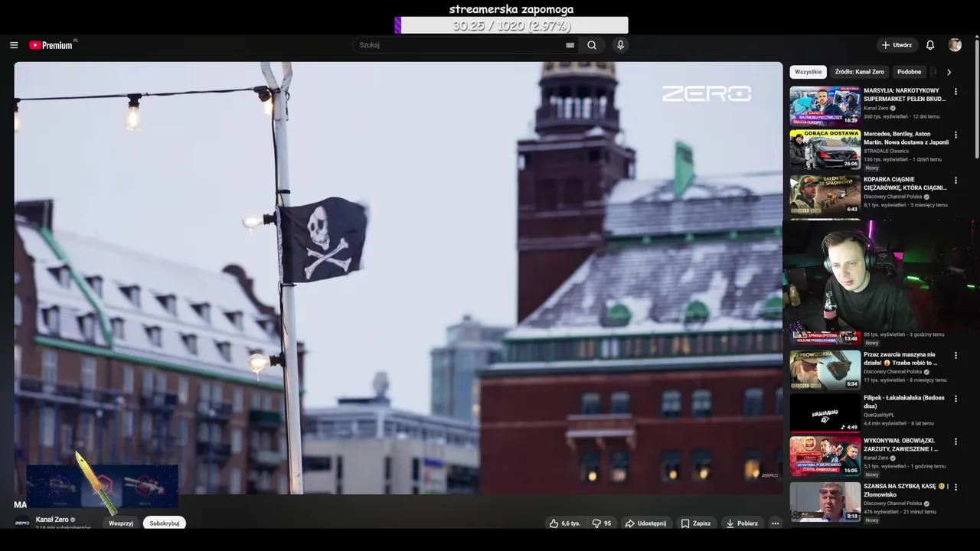Select the Podobne filter chip
This screenshot has width=980, height=551.
[910, 72]
